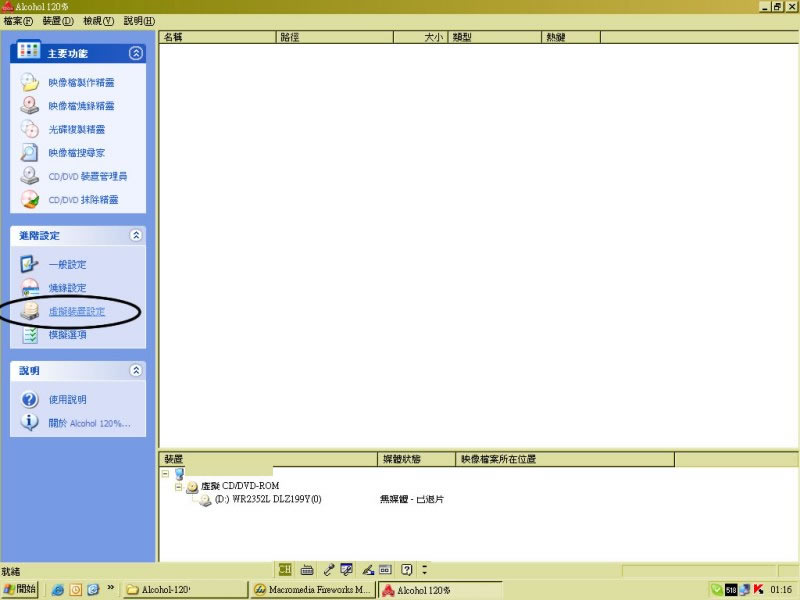
Task: Collapse the 主要功能 panel with its chevron
Action: (136, 53)
